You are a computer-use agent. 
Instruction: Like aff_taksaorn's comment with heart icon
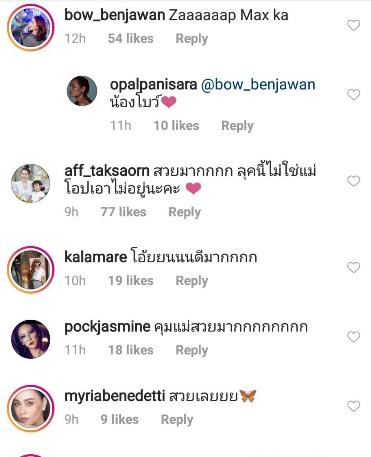(x=354, y=181)
